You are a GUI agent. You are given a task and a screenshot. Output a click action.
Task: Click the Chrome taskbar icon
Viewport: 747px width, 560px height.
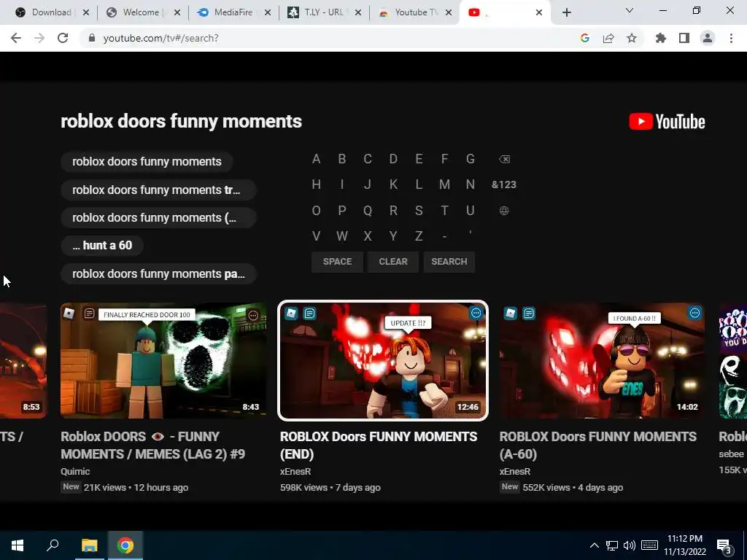[x=125, y=545]
